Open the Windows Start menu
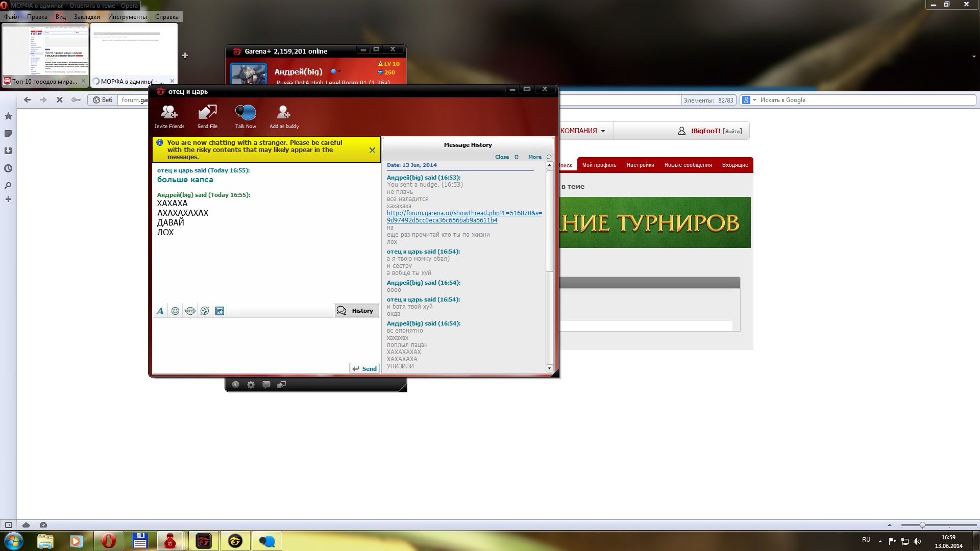980x551 pixels. coord(14,541)
